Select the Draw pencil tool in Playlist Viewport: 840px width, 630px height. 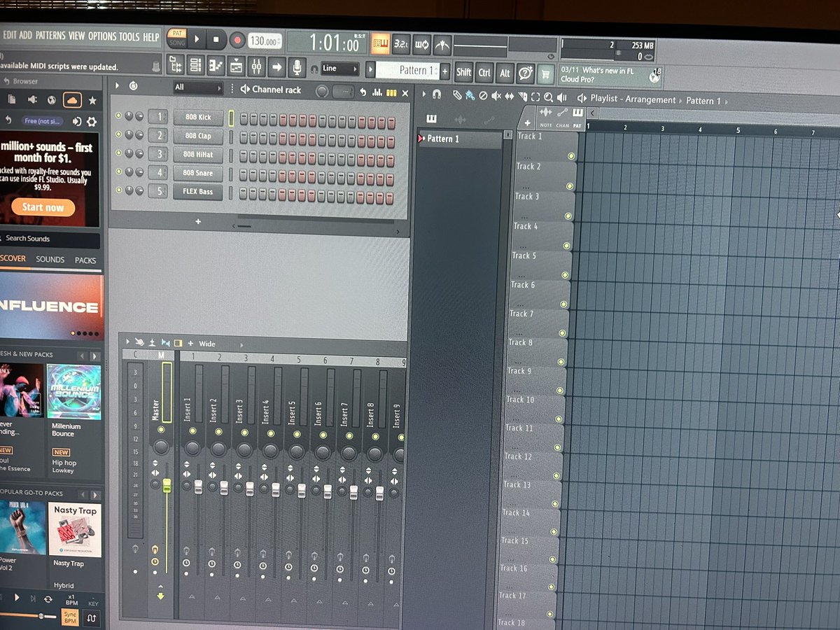[x=456, y=95]
